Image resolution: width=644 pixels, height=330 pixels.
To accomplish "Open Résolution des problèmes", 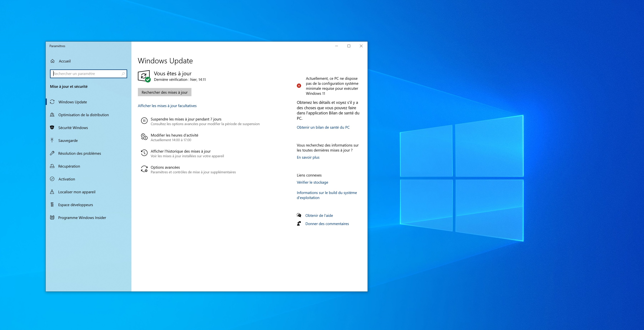I will click(x=79, y=153).
